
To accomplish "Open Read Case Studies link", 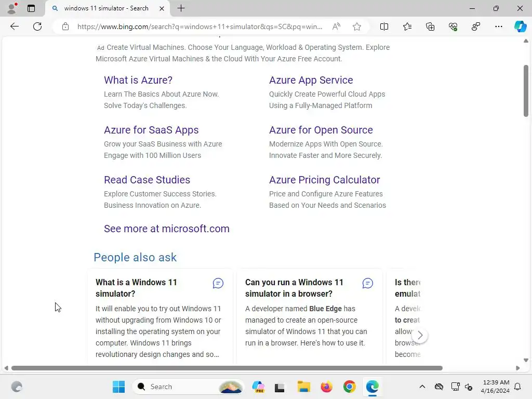I will 147,180.
